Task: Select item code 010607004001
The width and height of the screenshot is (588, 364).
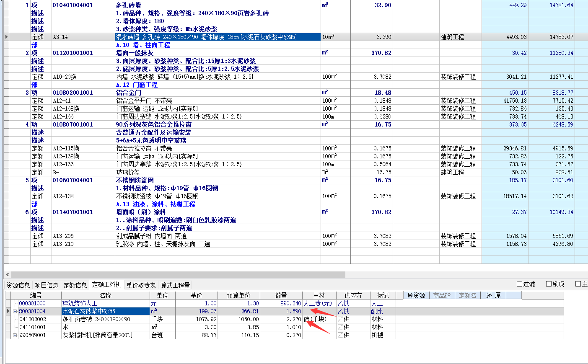Action: [x=73, y=180]
